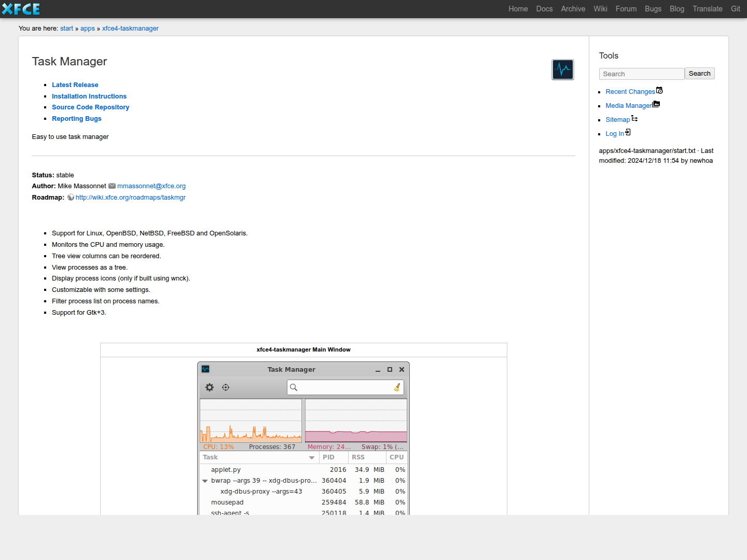Open the Home menu item
Image resolution: width=747 pixels, height=560 pixels.
[518, 9]
